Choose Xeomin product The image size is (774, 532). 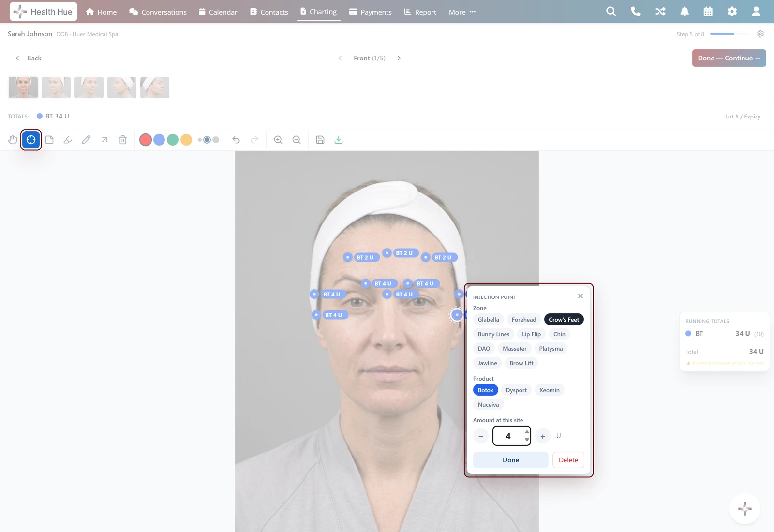[550, 390]
